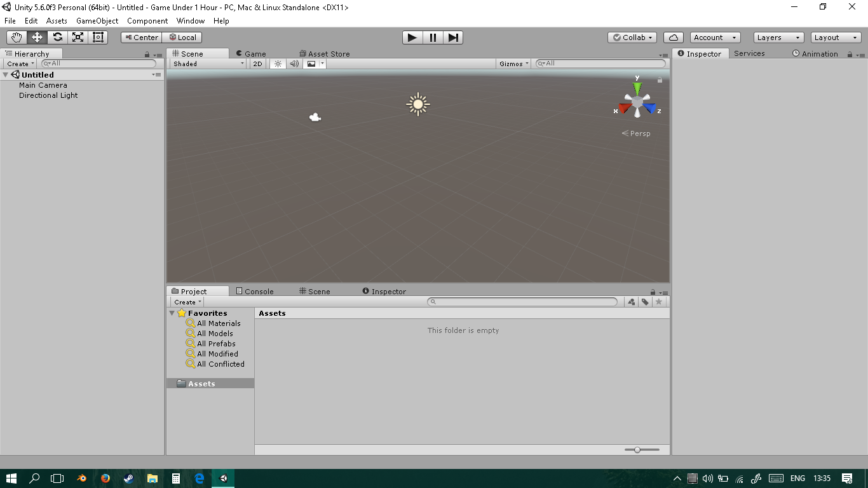Select the Rect Transform tool

pos(97,37)
